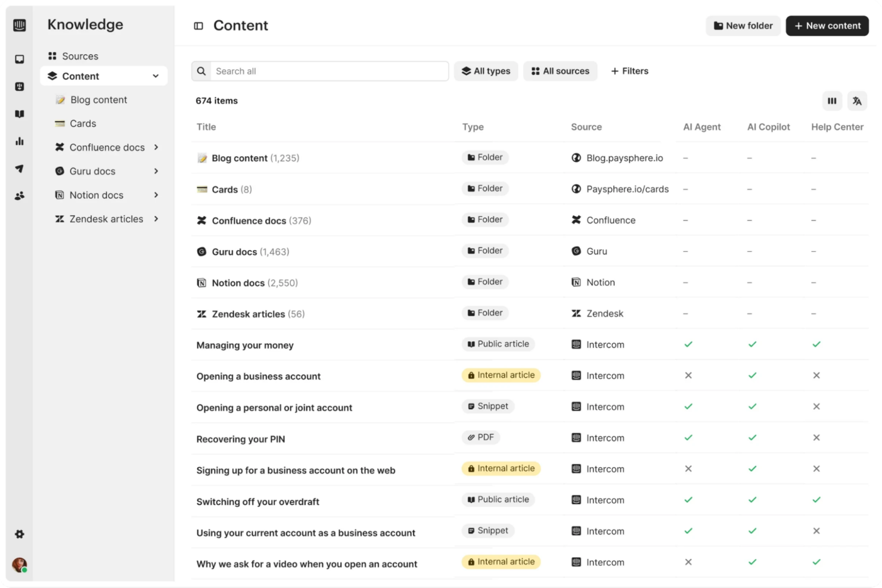Open the Inbox from the left sidebar

pyautogui.click(x=20, y=58)
